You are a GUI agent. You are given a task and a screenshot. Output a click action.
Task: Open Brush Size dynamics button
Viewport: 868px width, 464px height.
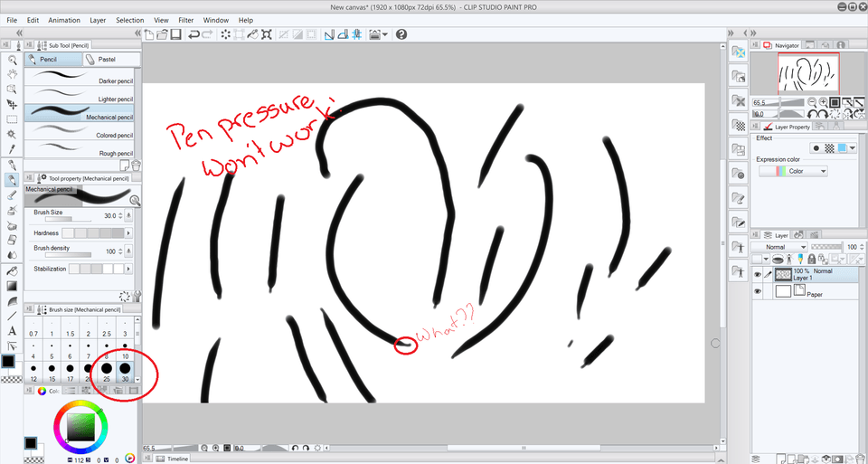coord(129,215)
